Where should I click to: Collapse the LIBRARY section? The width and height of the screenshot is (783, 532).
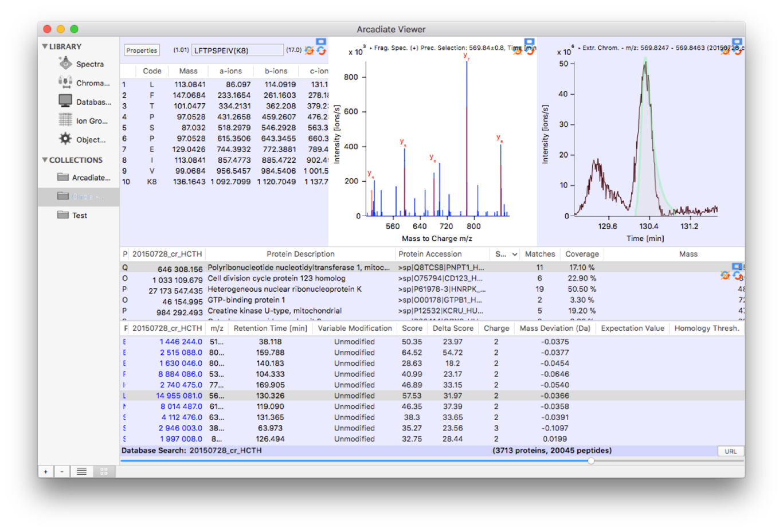tap(45, 46)
